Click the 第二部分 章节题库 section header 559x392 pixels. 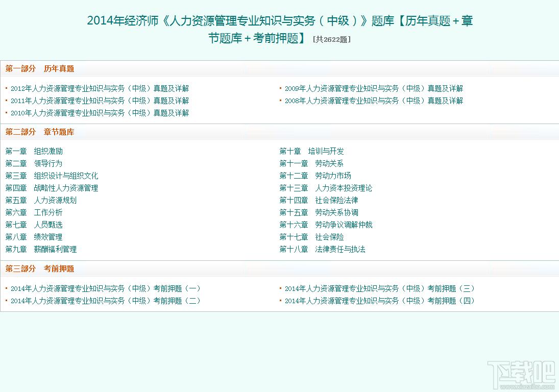pyautogui.click(x=40, y=132)
